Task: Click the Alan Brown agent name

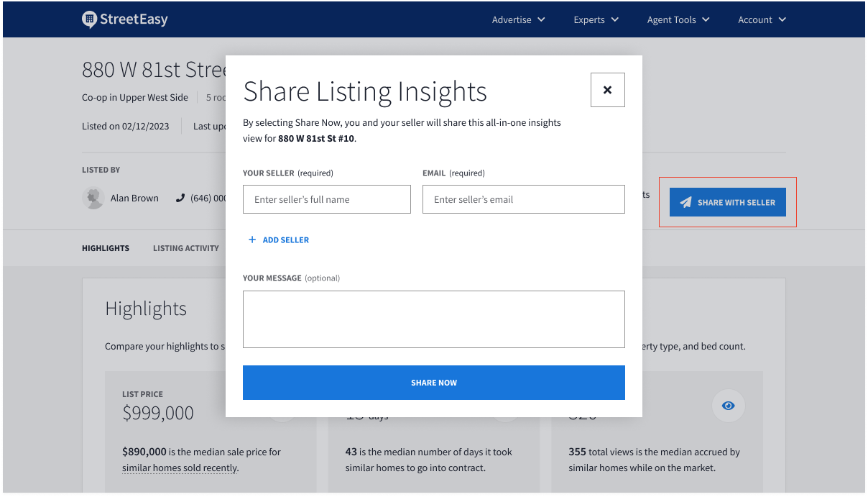Action: click(134, 198)
